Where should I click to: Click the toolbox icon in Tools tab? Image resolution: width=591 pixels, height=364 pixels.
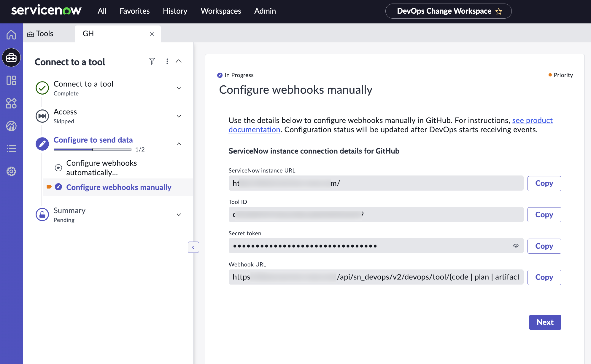click(31, 34)
